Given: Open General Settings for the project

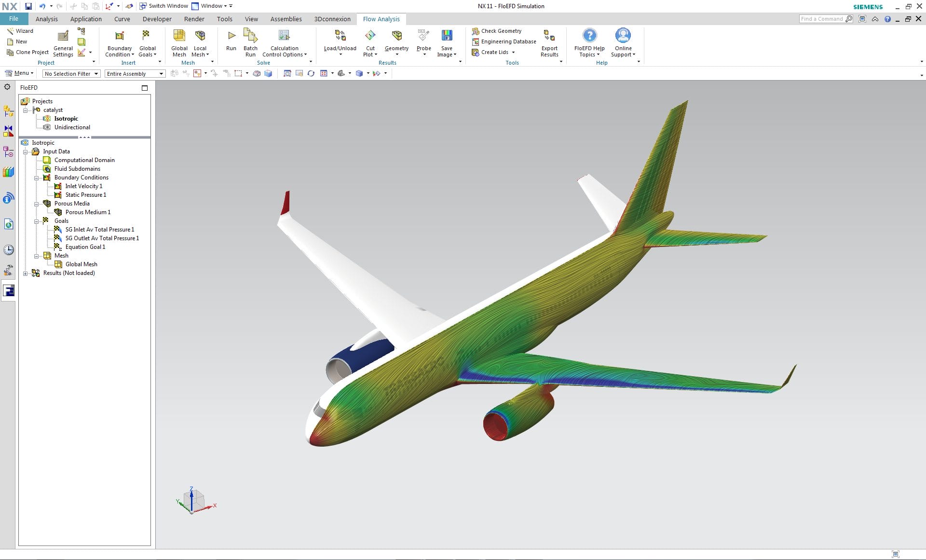Looking at the screenshot, I should pos(63,42).
